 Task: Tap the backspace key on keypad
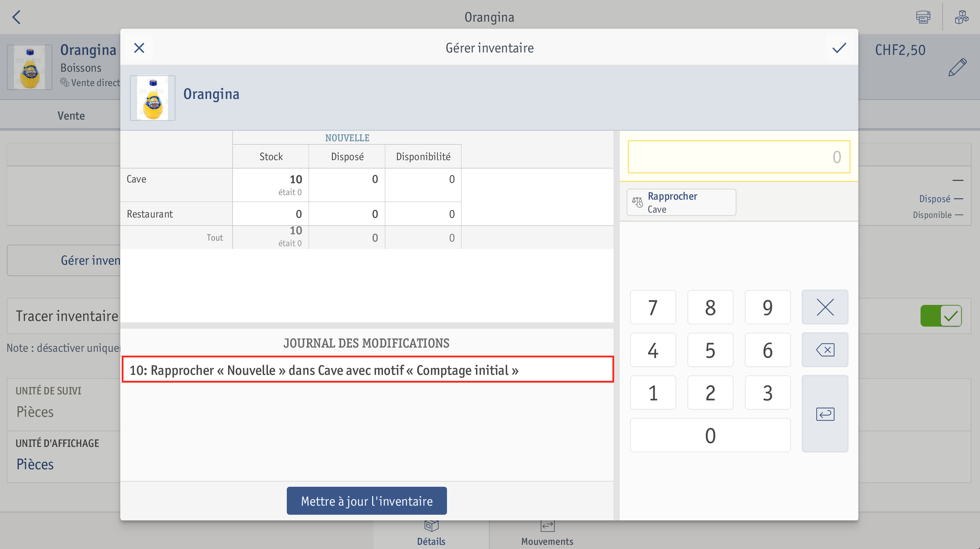click(825, 350)
